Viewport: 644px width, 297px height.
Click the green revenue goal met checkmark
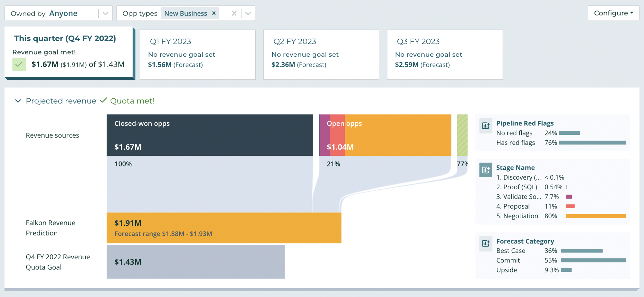(19, 64)
